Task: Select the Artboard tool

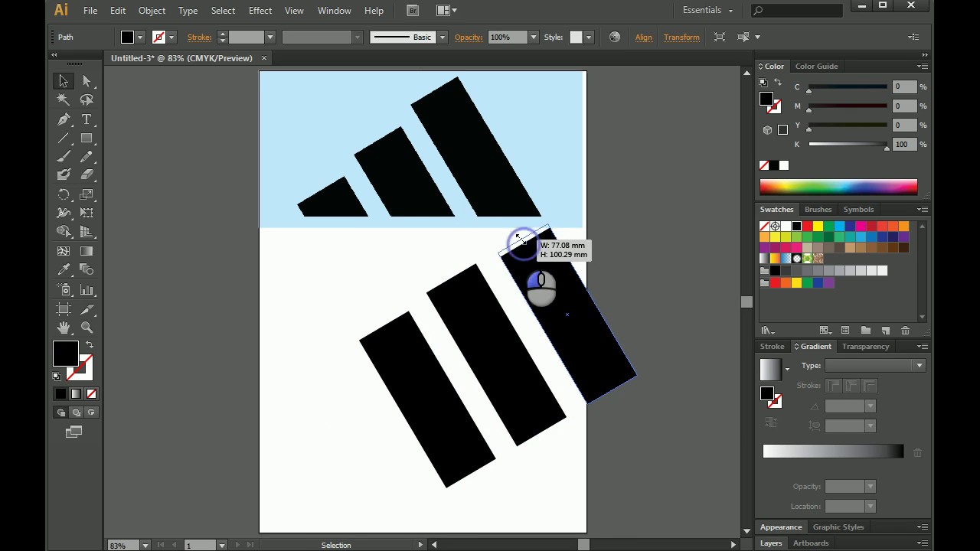Action: (64, 309)
